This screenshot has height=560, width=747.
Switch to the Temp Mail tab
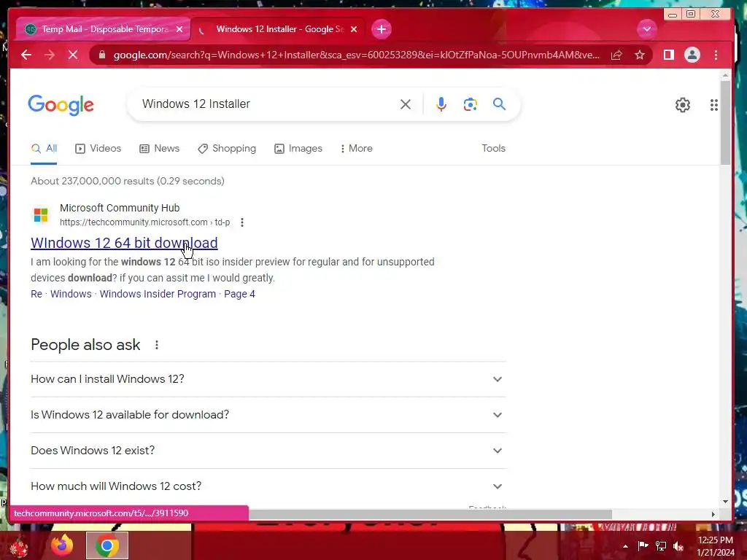pyautogui.click(x=102, y=29)
